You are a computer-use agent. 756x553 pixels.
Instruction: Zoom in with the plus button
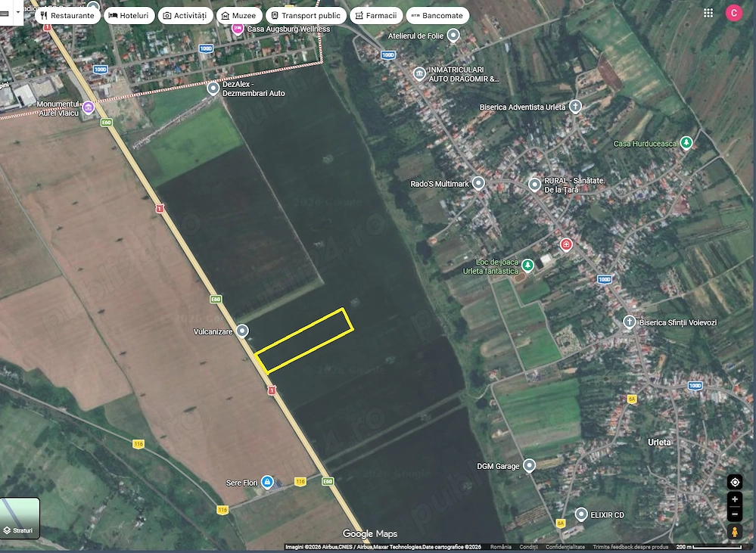[735, 499]
